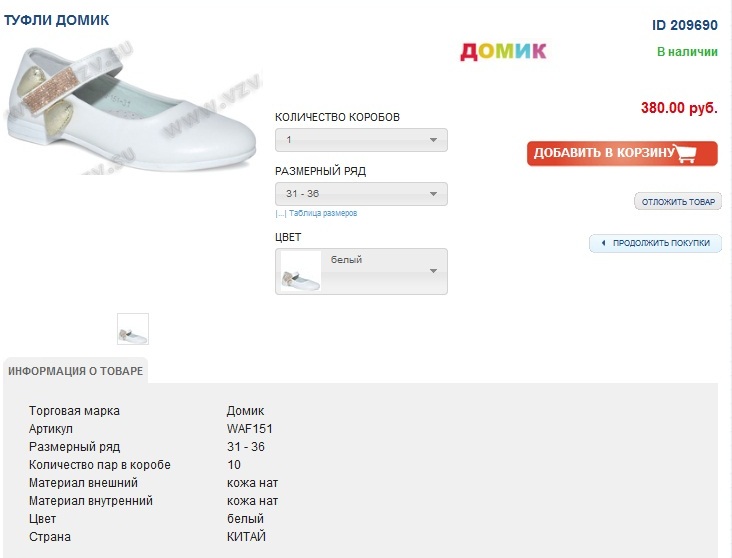This screenshot has width=732, height=558.
Task: Click the bracket icon before Таблица размеров
Action: [x=280, y=214]
